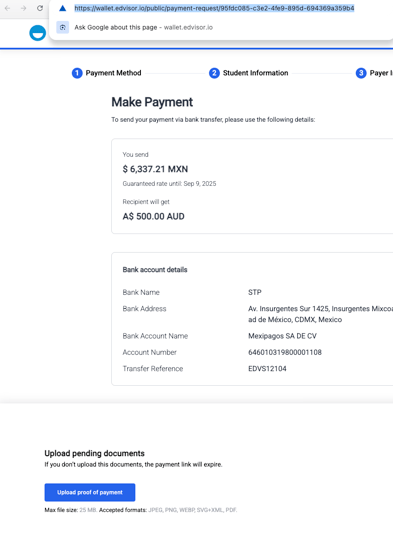Click the account number 646010319800001108

click(285, 352)
